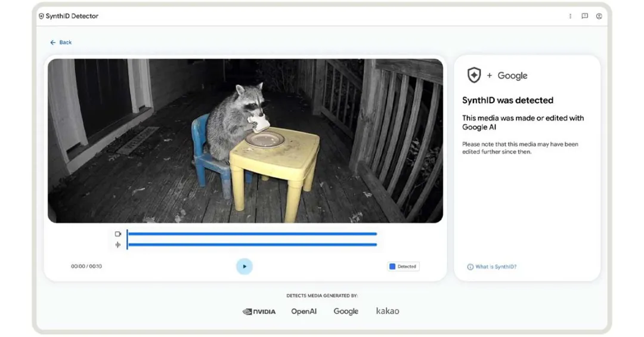The height and width of the screenshot is (337, 644).
Task: Play the raccoon video
Action: (244, 266)
